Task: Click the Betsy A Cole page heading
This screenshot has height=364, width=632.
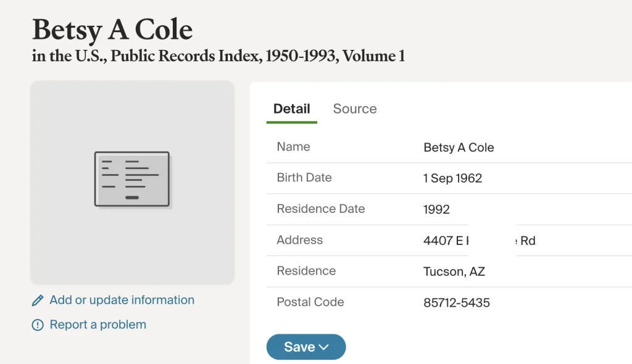Action: [x=112, y=29]
